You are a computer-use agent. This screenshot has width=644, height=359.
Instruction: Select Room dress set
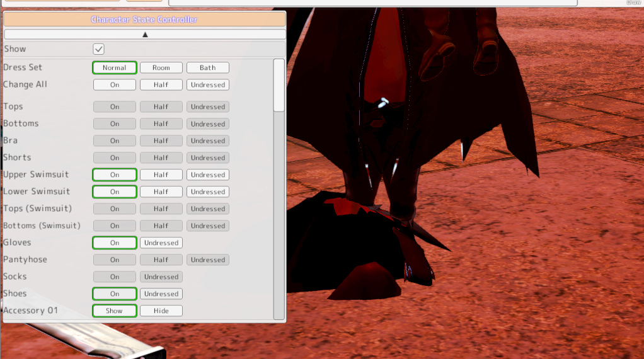(x=161, y=67)
